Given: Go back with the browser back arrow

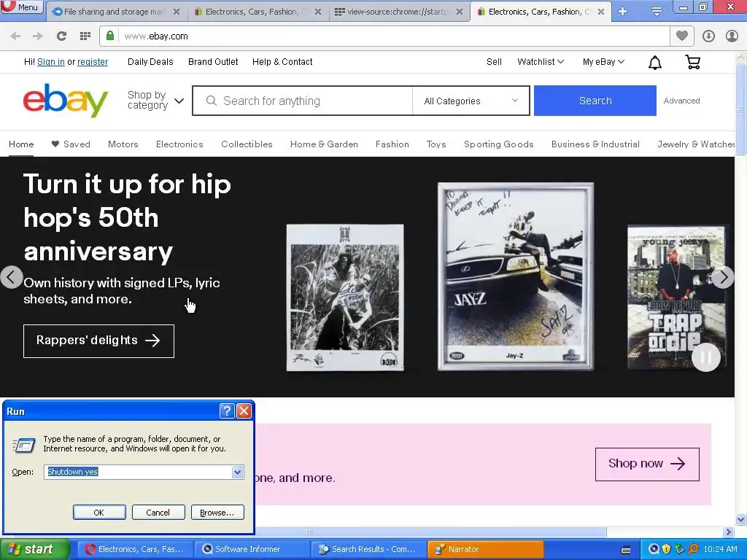Looking at the screenshot, I should coord(15,36).
